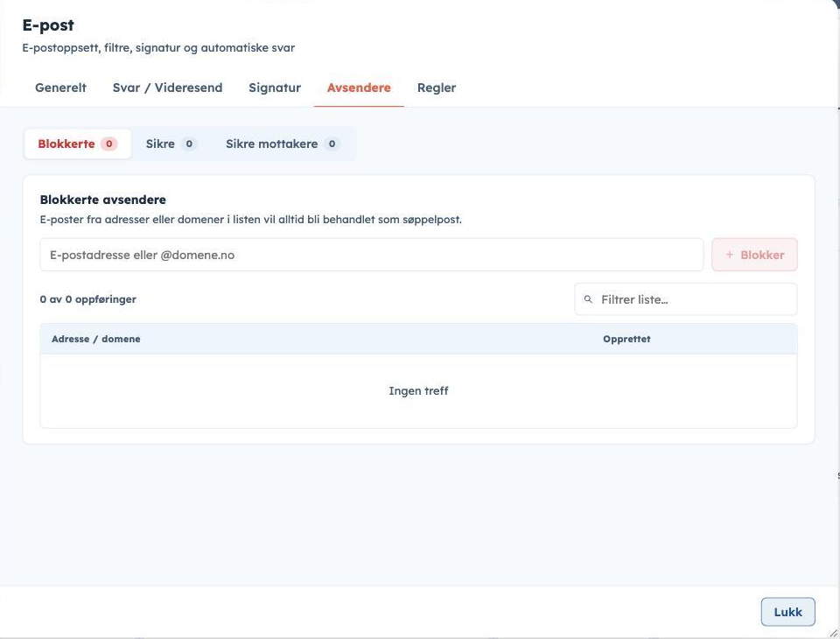This screenshot has height=639, width=840.
Task: Open the Signatur tab
Action: coord(275,88)
